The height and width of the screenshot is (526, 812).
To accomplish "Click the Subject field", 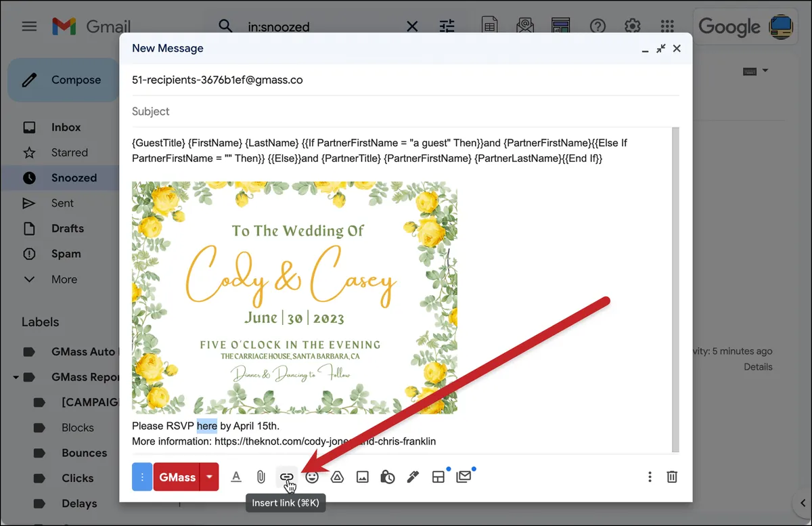I will 405,111.
